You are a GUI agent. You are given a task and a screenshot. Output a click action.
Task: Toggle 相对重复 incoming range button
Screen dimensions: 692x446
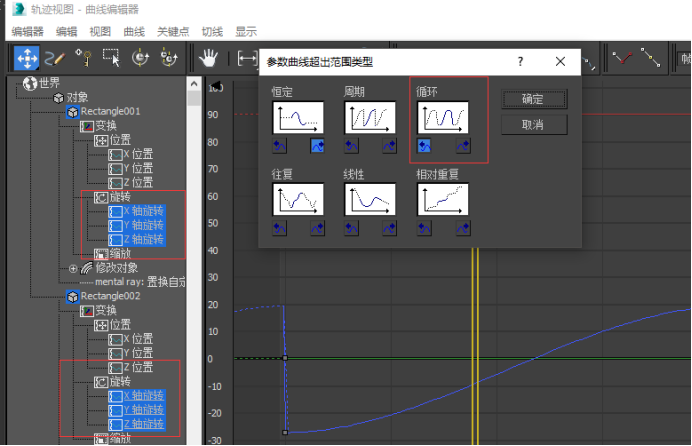tap(424, 228)
